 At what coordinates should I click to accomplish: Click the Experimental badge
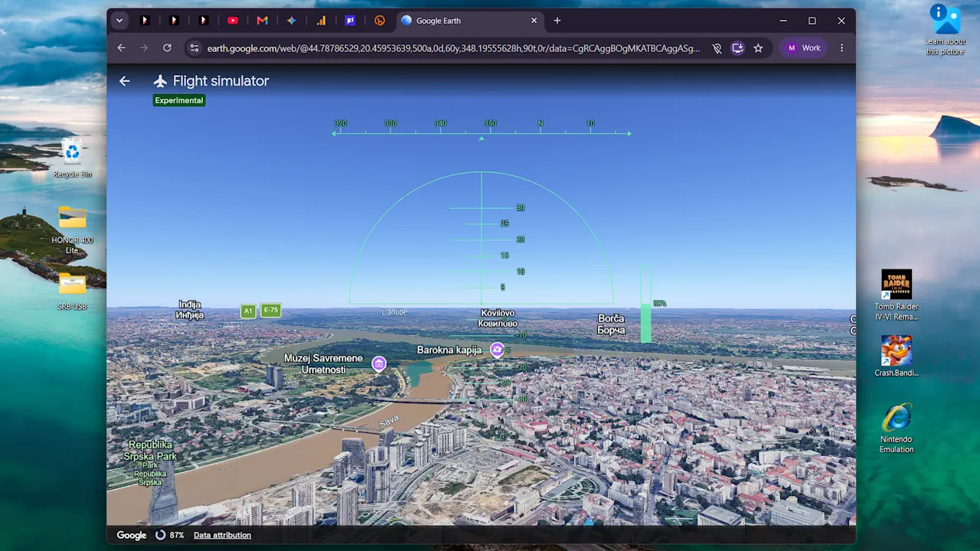click(x=179, y=100)
